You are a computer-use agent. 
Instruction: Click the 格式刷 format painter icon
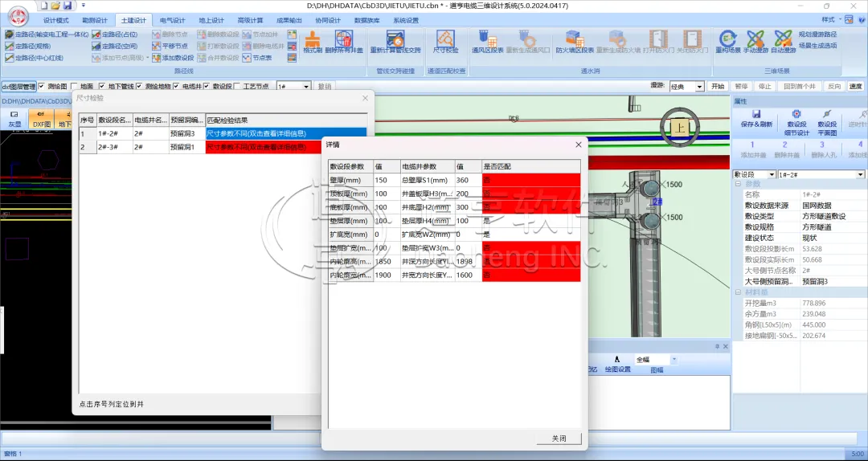coord(313,41)
